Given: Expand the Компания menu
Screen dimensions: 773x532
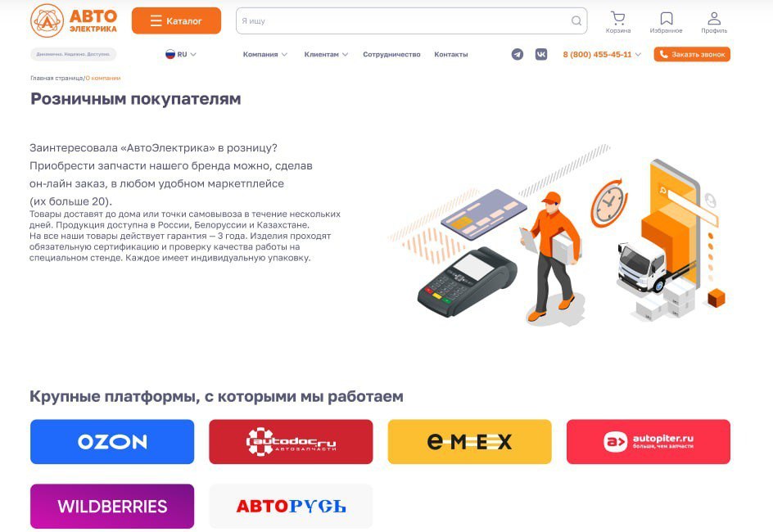Looking at the screenshot, I should pyautogui.click(x=264, y=54).
